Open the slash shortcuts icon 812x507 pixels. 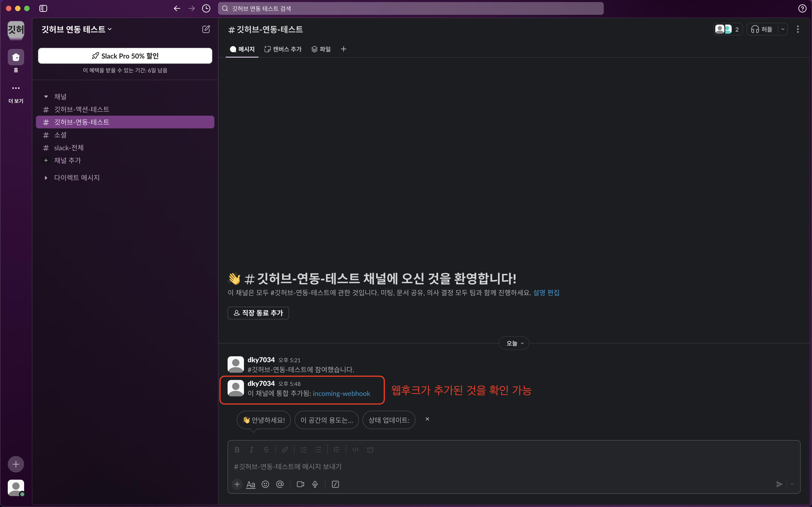[x=335, y=484]
